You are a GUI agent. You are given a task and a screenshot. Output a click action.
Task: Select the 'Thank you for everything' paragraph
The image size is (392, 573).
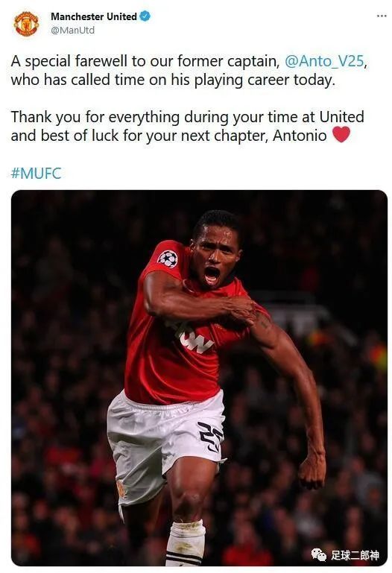point(187,126)
